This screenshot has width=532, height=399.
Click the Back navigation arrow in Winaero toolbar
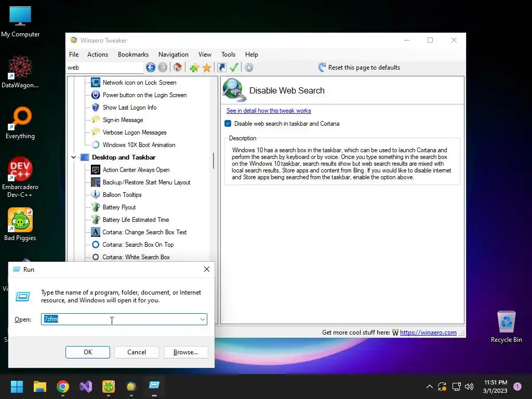click(151, 68)
